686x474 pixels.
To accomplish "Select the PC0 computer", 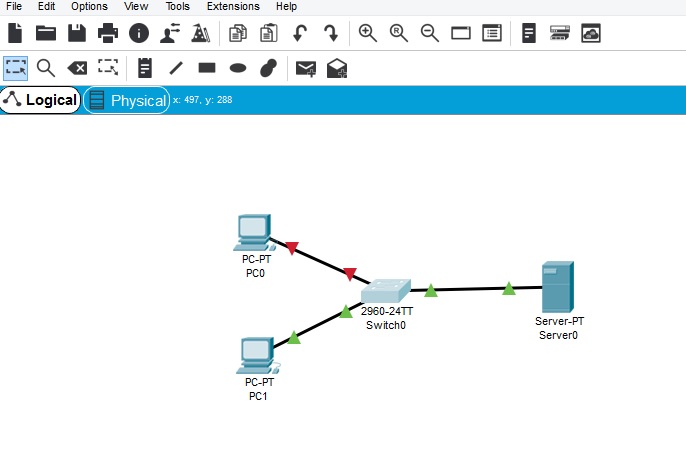I will 254,232.
